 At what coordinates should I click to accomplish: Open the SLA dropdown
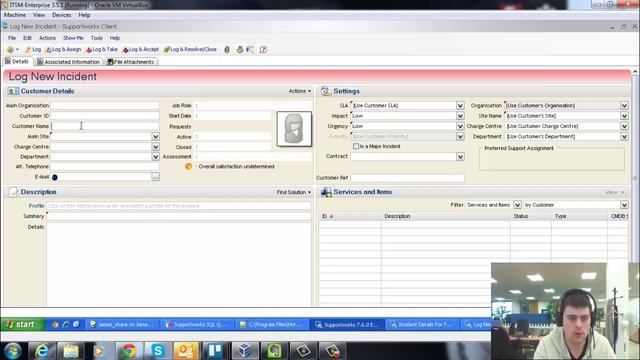(x=460, y=105)
